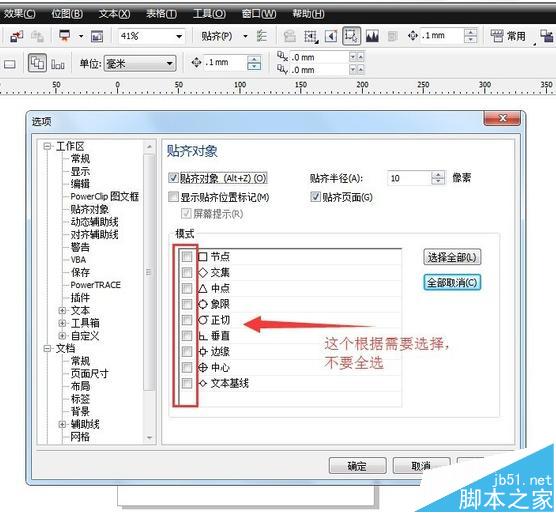556x514 pixels.
Task: Open the 工具(O) menu
Action: [209, 14]
